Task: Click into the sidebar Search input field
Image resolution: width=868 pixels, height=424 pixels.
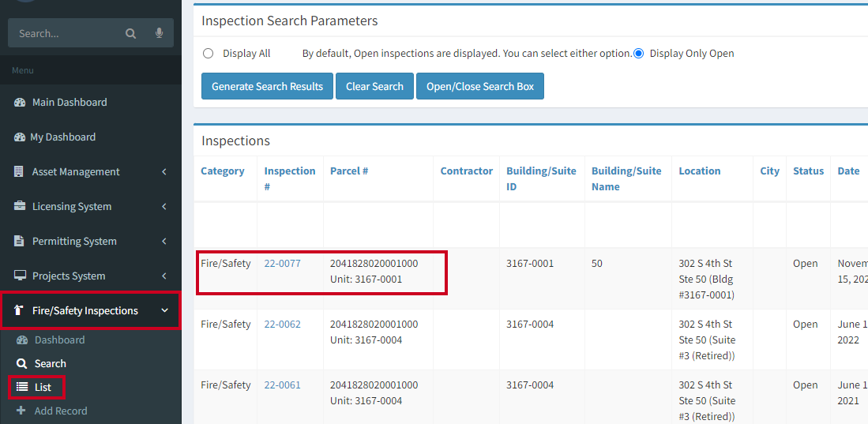Action: pos(66,33)
